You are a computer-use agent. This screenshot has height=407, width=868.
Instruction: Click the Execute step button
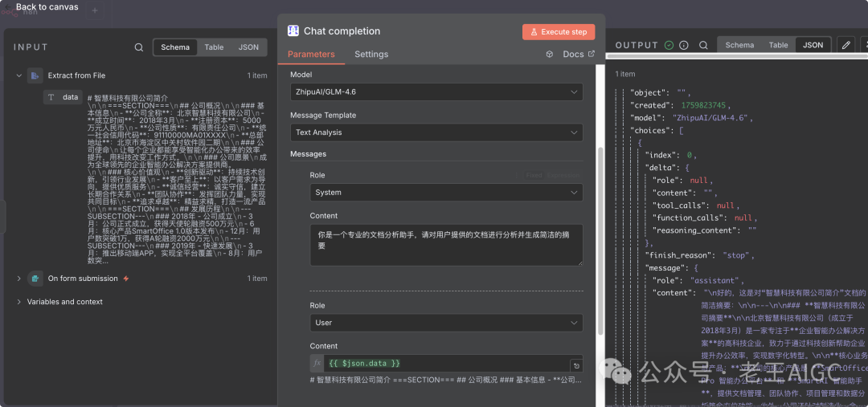559,32
